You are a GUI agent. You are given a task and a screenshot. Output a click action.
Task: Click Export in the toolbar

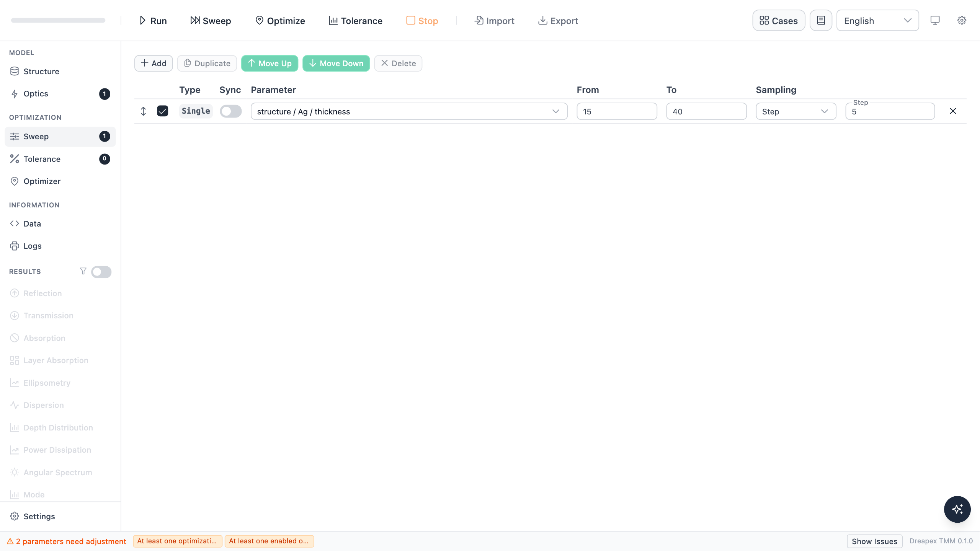coord(558,21)
